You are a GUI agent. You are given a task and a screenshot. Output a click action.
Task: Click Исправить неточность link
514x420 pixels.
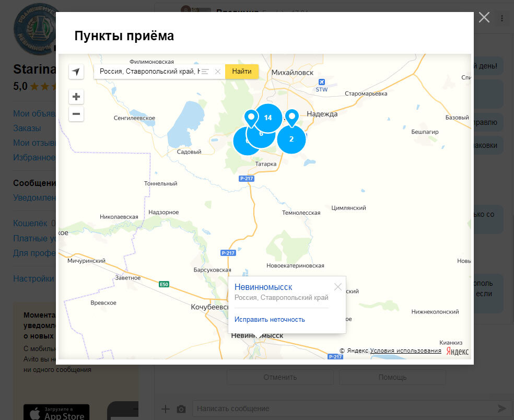tap(270, 320)
